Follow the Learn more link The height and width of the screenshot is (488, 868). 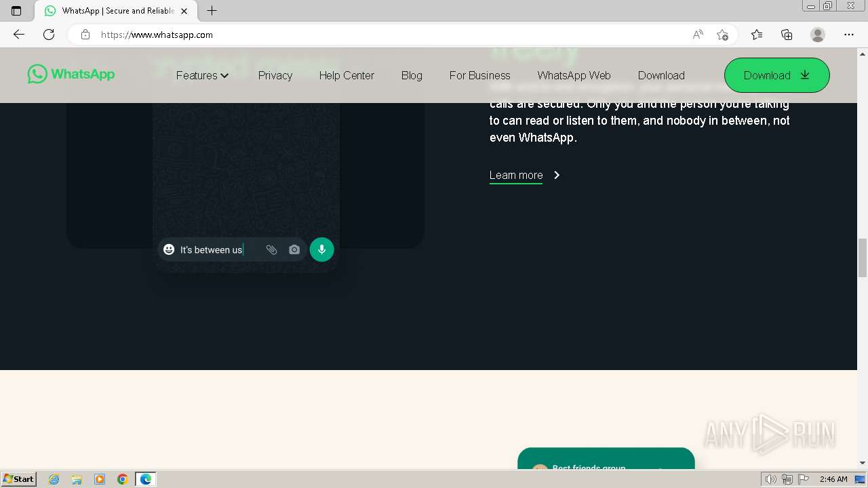(516, 176)
